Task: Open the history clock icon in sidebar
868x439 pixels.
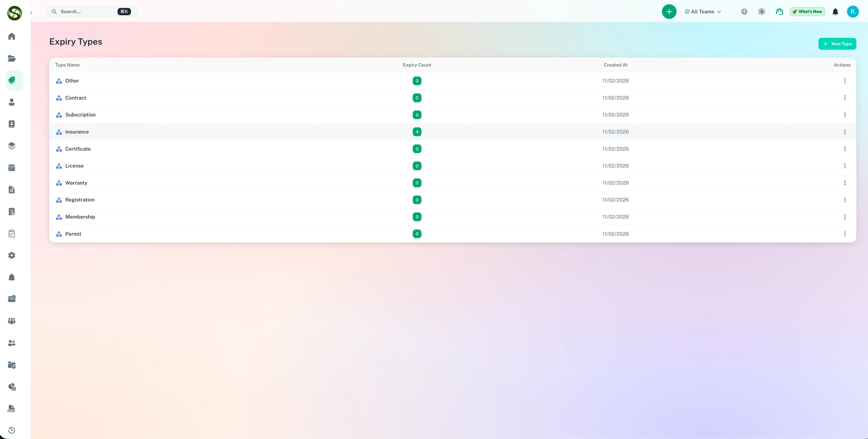Action: pos(12,431)
